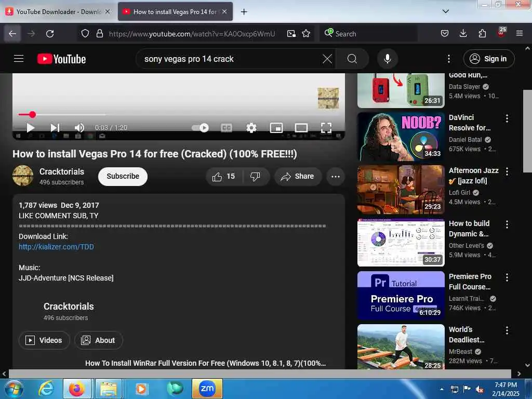Open the Windows Start menu
532x399 pixels.
pyautogui.click(x=14, y=389)
